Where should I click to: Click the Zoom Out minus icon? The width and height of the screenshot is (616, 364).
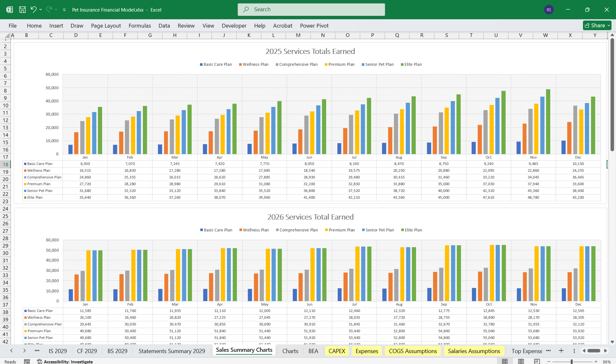coord(550,361)
